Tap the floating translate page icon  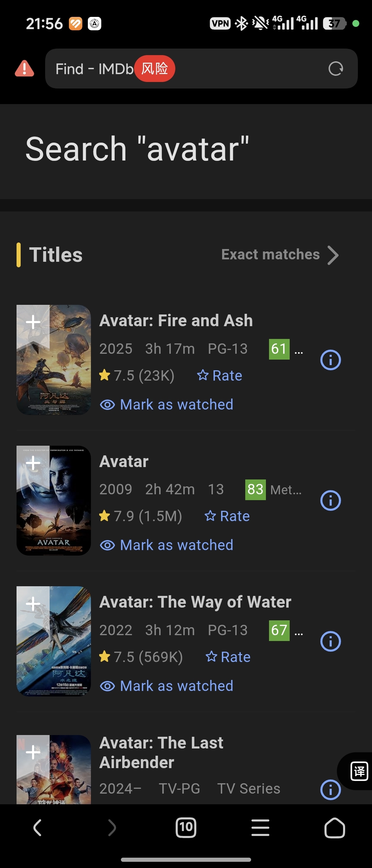pyautogui.click(x=359, y=771)
